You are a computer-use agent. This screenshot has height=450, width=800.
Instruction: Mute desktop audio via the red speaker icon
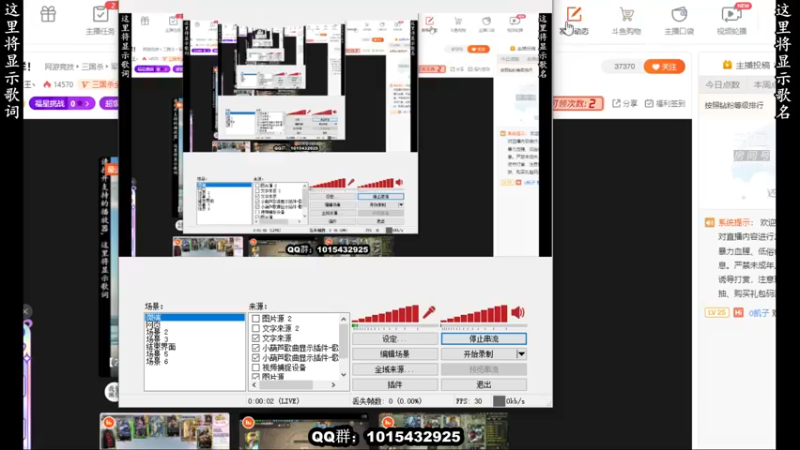pos(517,312)
